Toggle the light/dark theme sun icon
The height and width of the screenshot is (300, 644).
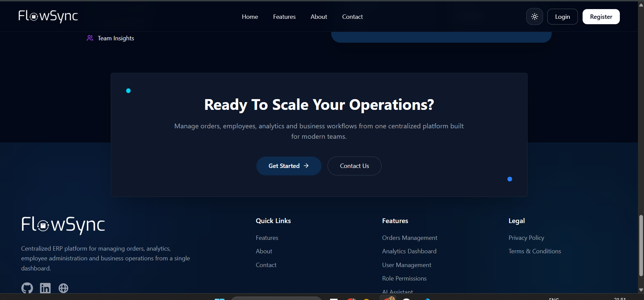535,16
